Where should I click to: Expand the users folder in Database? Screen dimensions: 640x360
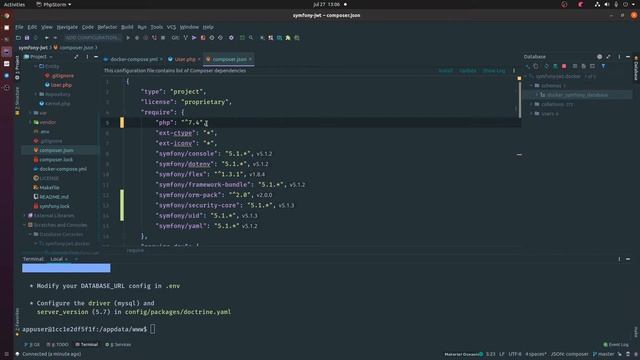click(x=531, y=113)
